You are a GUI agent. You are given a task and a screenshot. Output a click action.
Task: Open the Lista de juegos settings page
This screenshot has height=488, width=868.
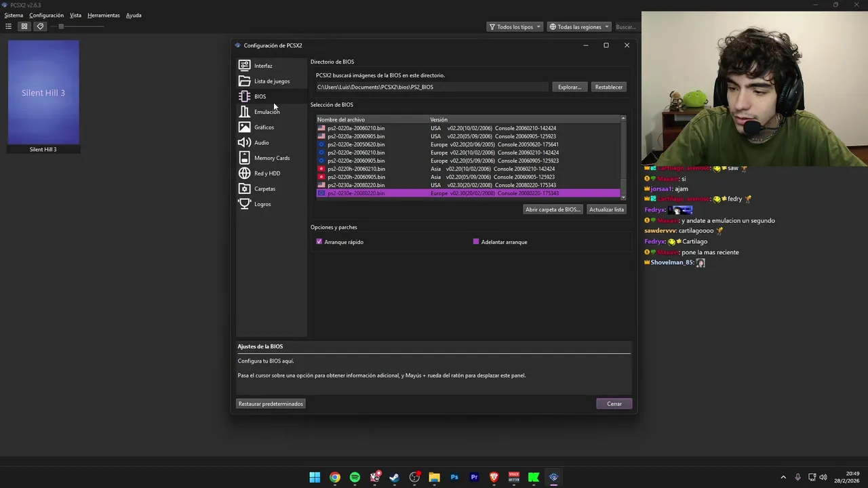coord(271,81)
